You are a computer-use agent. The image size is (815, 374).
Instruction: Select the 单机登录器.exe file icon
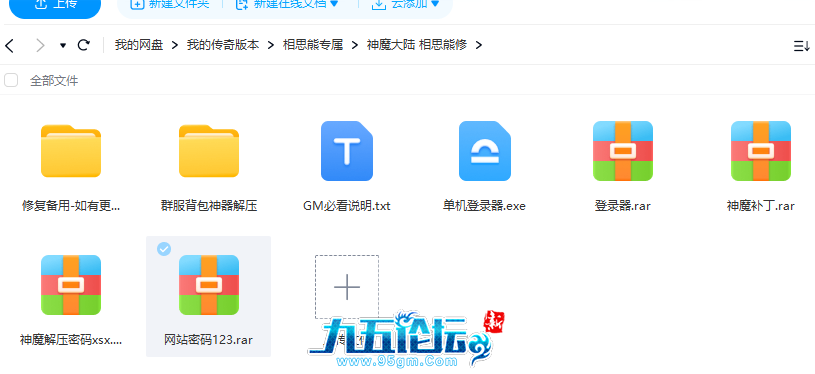coord(485,151)
